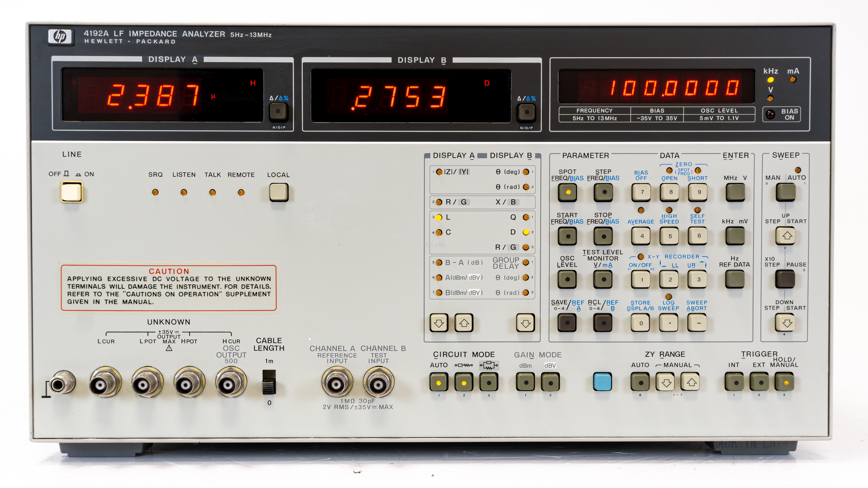
Task: Push the SPOT FREQ/BIAS key
Action: [567, 192]
